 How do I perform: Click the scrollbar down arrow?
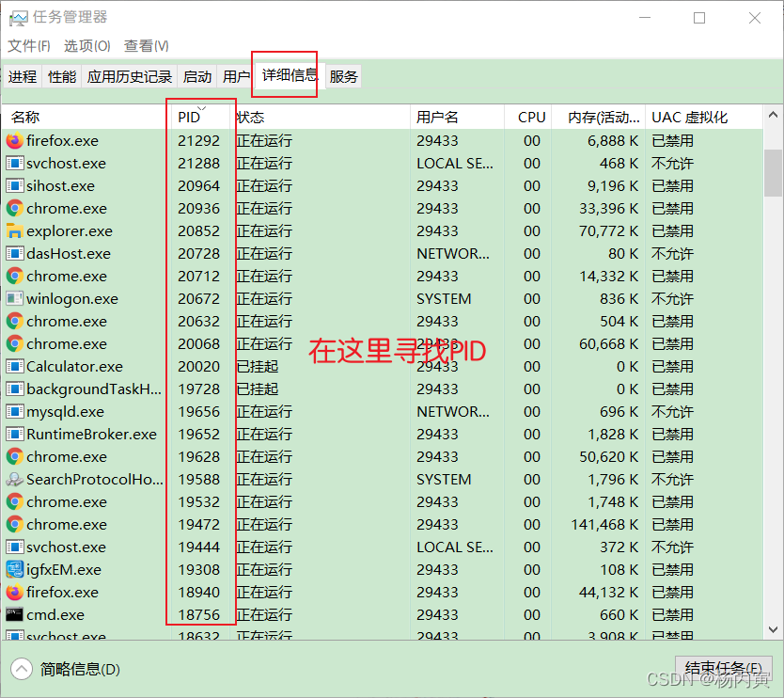773,629
